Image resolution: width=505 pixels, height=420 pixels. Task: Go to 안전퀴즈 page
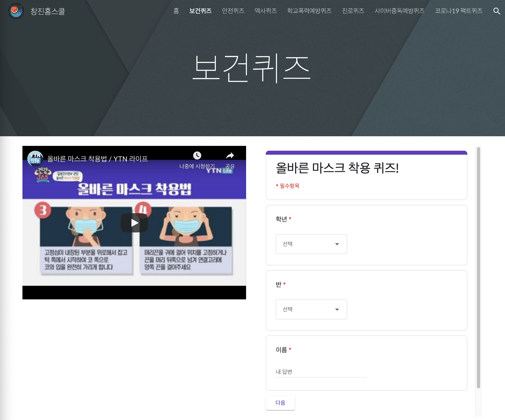tap(233, 11)
